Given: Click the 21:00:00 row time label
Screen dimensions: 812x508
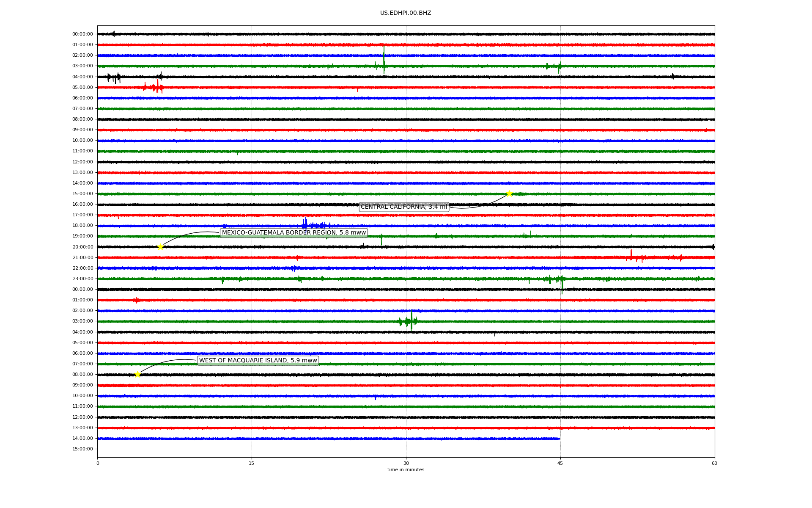Looking at the screenshot, I should tap(82, 257).
